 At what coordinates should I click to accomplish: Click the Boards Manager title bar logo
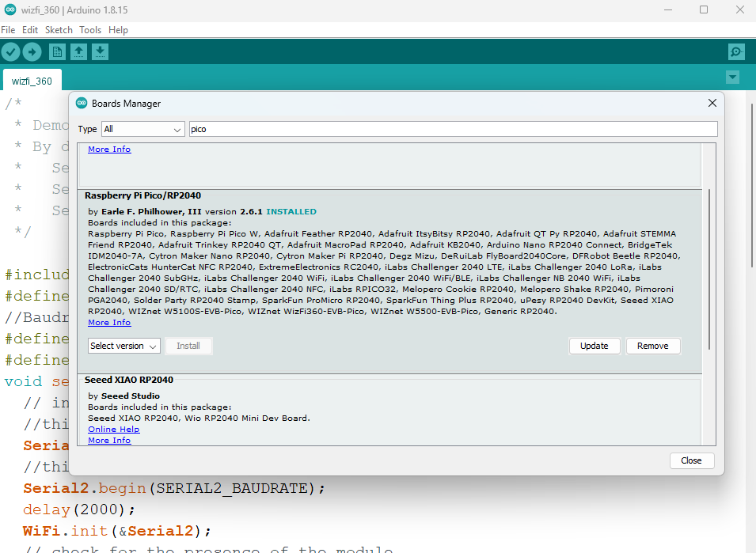[x=82, y=104]
